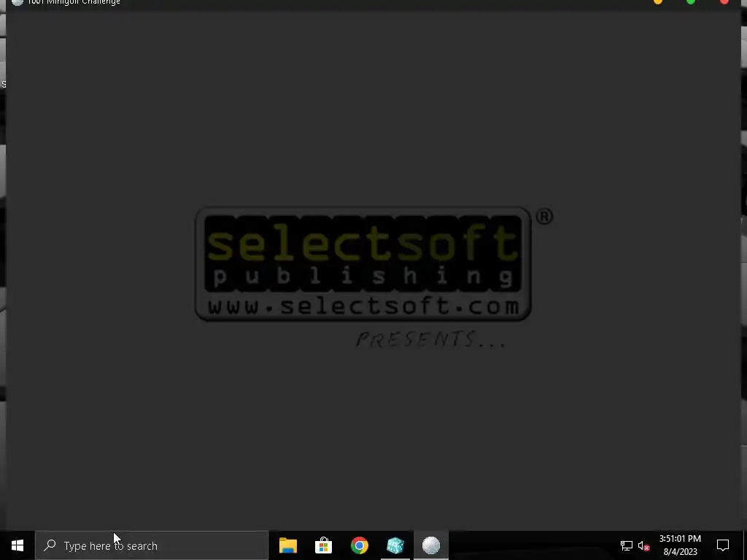
Task: Open the Windows Start menu
Action: tap(18, 545)
